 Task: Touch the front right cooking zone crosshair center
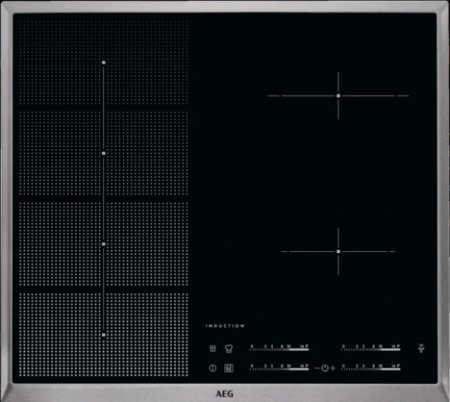(x=338, y=252)
